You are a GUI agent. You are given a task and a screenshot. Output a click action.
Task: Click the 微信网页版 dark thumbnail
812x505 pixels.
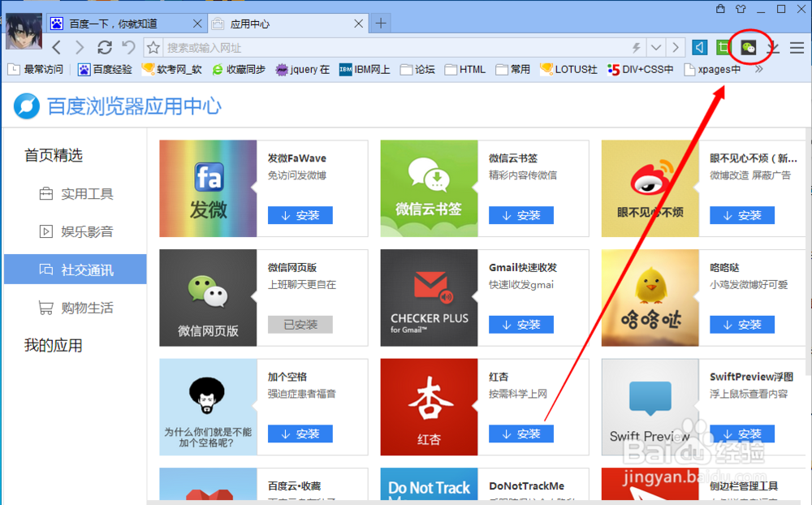(208, 298)
